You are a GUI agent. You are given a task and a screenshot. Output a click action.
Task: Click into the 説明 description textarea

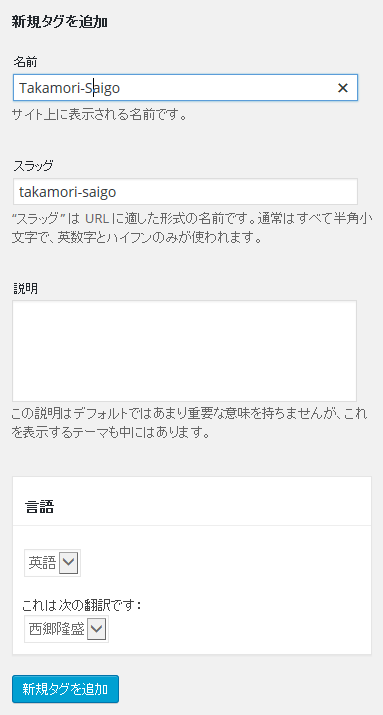click(x=184, y=351)
